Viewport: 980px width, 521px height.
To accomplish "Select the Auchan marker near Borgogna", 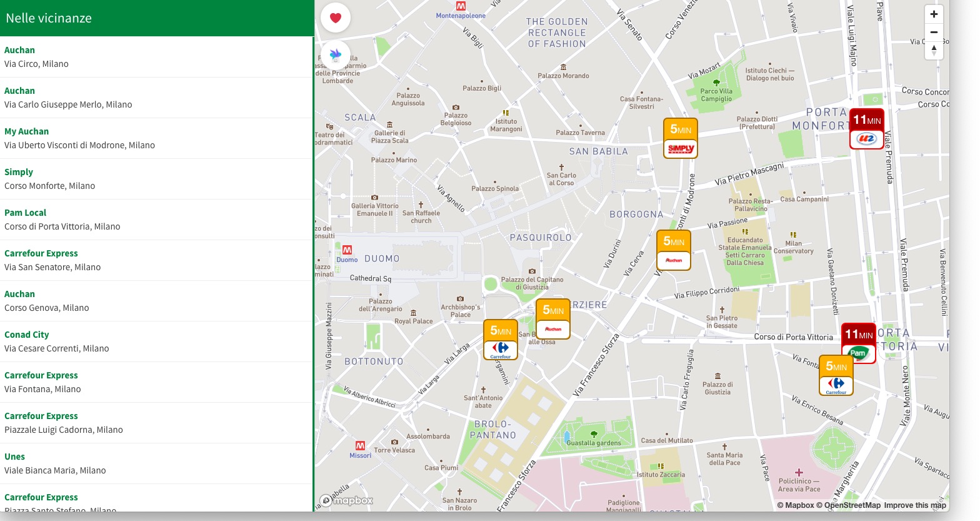I will pos(674,251).
